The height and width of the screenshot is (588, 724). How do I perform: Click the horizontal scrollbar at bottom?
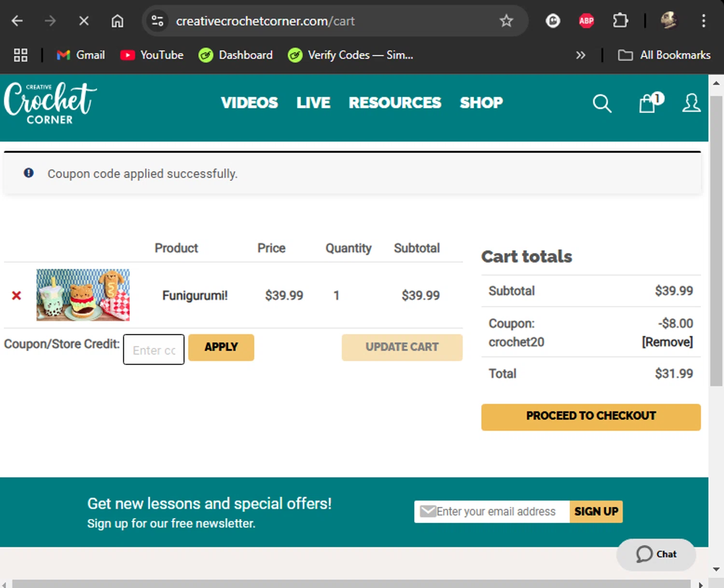pos(351,584)
